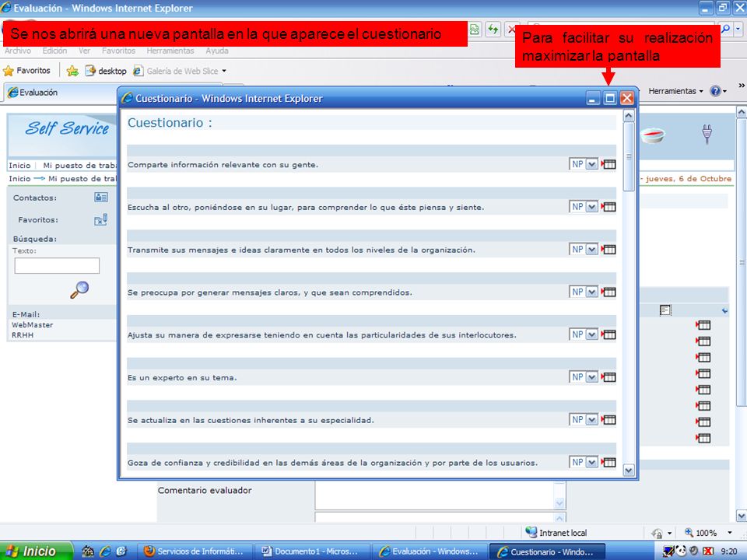Click the IE refresh arrows icon
Image resolution: width=747 pixels, height=560 pixels.
(x=493, y=30)
